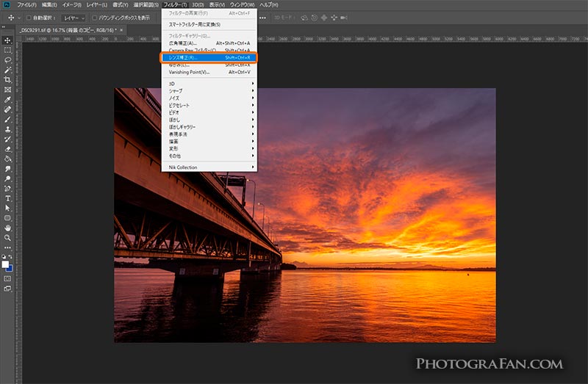This screenshot has width=588, height=384.
Task: Select the History Brush tool
Action: 7,139
